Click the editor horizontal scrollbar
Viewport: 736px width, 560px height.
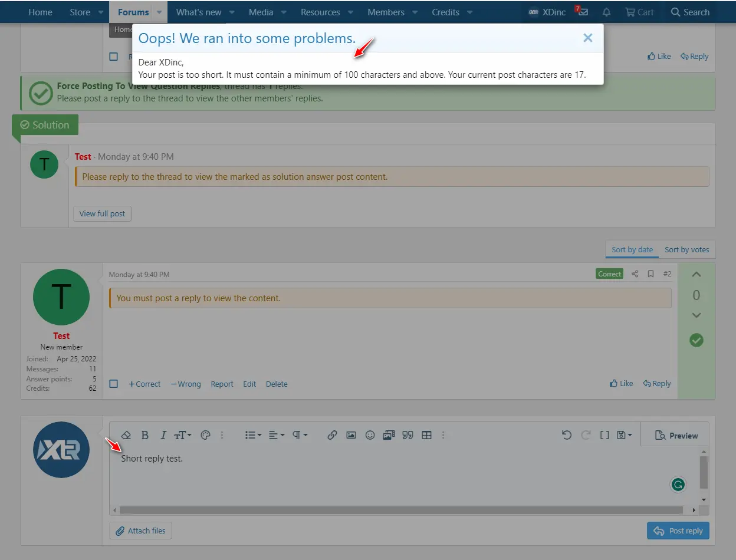pos(401,510)
